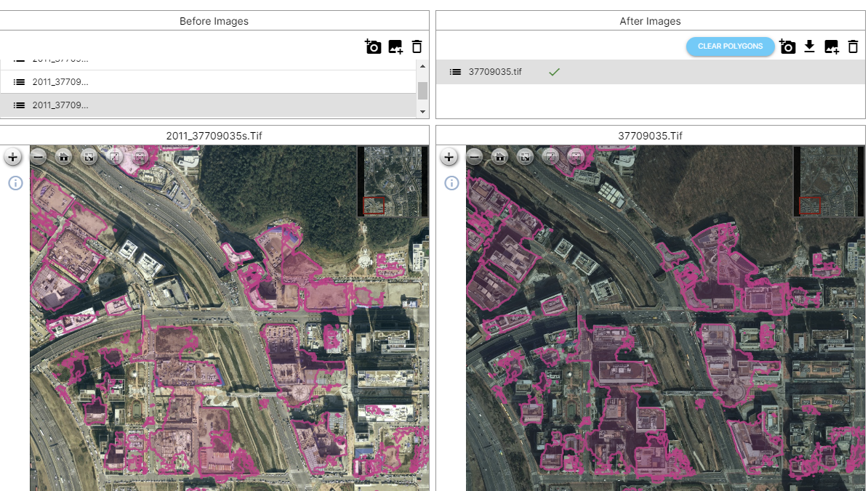This screenshot has height=491, width=868.
Task: Zoom in on the before image with plus control
Action: (x=12, y=156)
